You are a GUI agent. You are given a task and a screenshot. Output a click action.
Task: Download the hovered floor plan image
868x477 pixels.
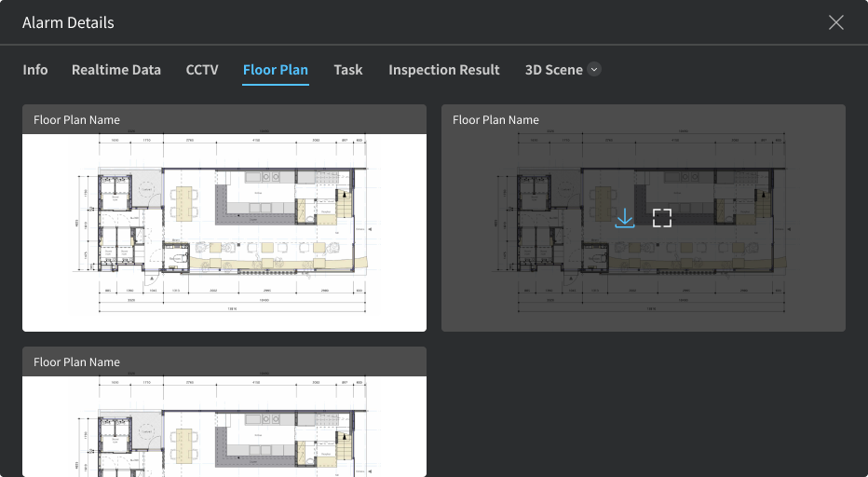[x=625, y=218]
